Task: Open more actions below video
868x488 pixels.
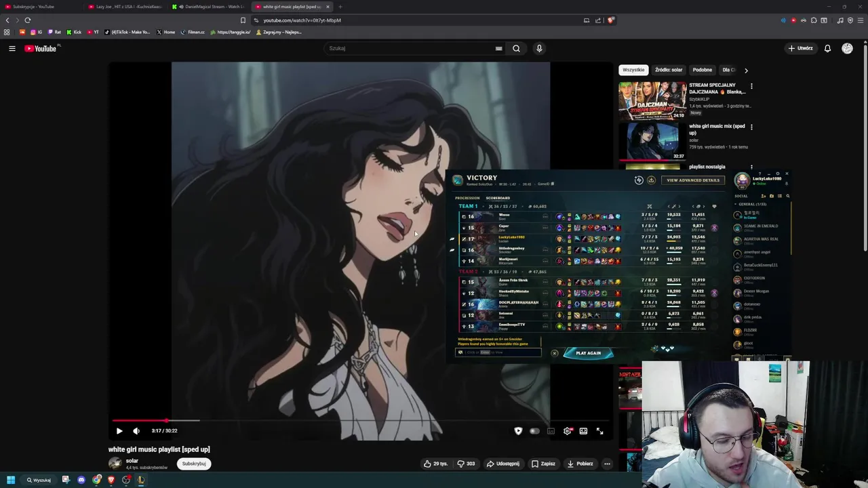Action: pos(607,464)
